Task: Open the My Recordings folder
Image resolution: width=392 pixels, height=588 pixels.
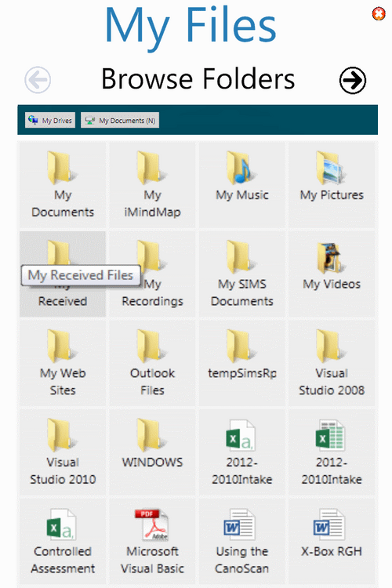Action: point(152,274)
